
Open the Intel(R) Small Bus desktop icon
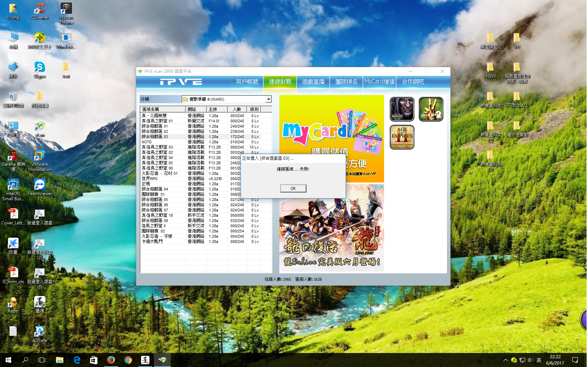click(x=13, y=190)
